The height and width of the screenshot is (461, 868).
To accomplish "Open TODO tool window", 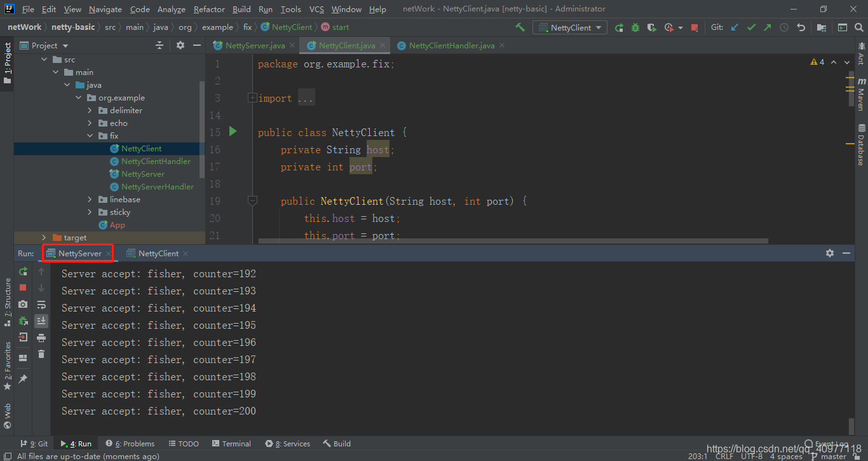I will (x=183, y=444).
